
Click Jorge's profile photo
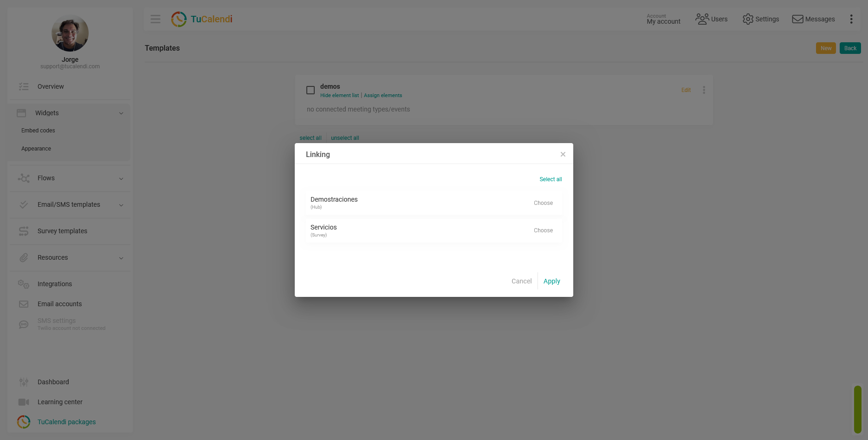tap(70, 33)
